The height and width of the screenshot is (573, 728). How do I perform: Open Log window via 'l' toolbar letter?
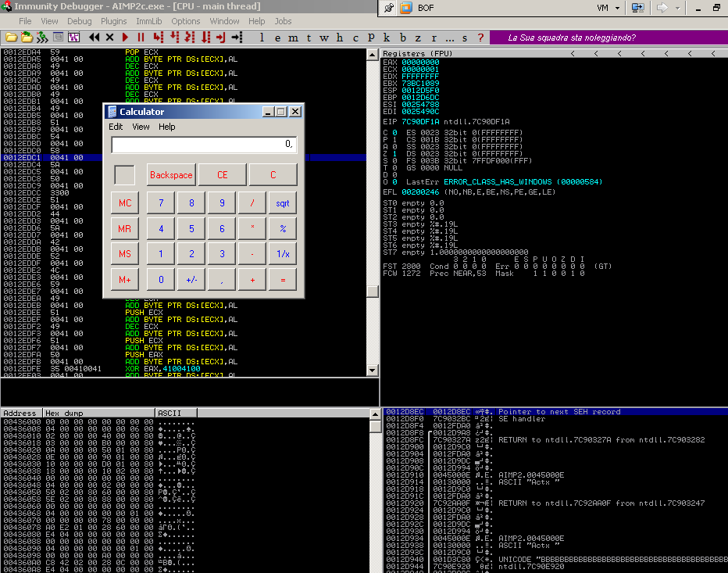click(262, 38)
